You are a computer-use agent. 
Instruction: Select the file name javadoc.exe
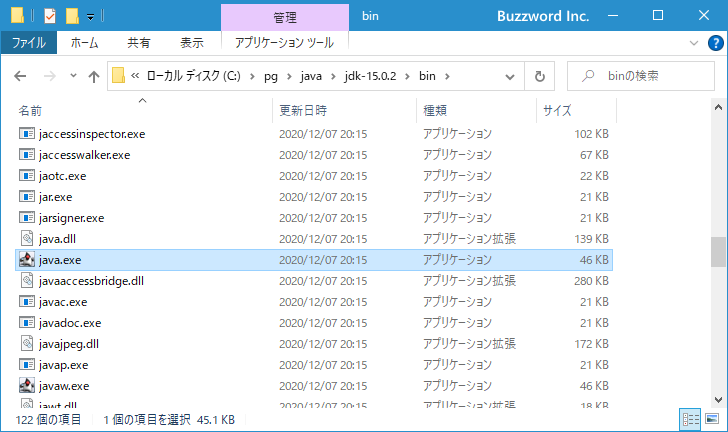tap(70, 323)
